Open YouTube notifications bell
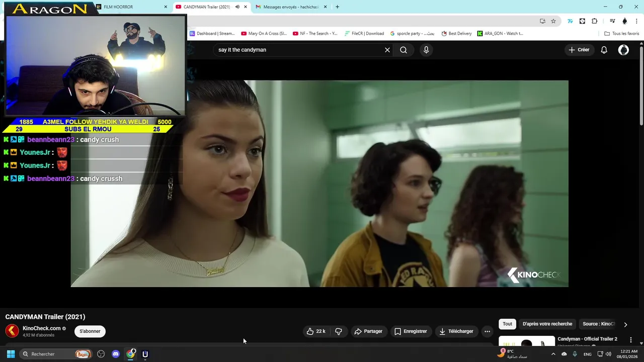This screenshot has width=644, height=362. click(604, 50)
